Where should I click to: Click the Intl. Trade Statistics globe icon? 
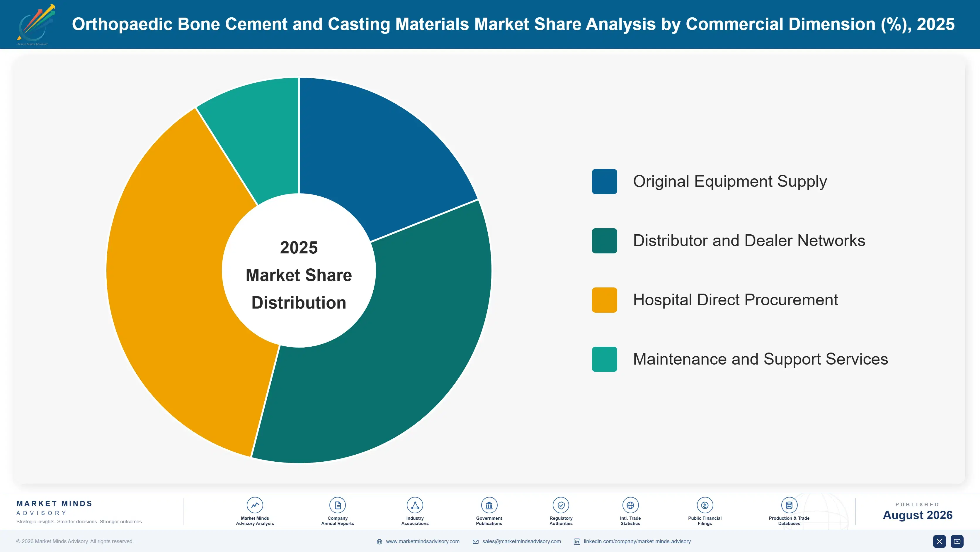coord(630,505)
